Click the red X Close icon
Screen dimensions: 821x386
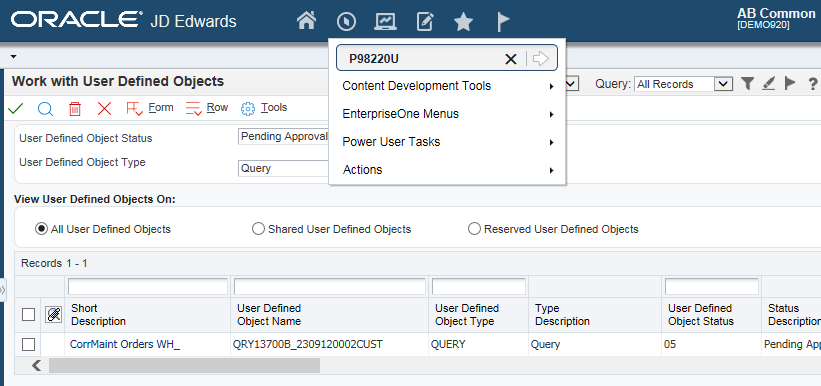[x=105, y=108]
